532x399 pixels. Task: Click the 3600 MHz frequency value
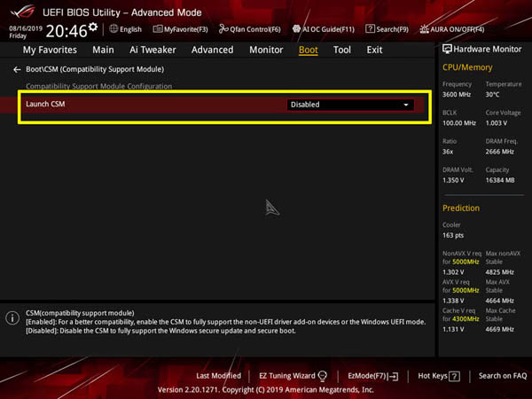point(457,95)
